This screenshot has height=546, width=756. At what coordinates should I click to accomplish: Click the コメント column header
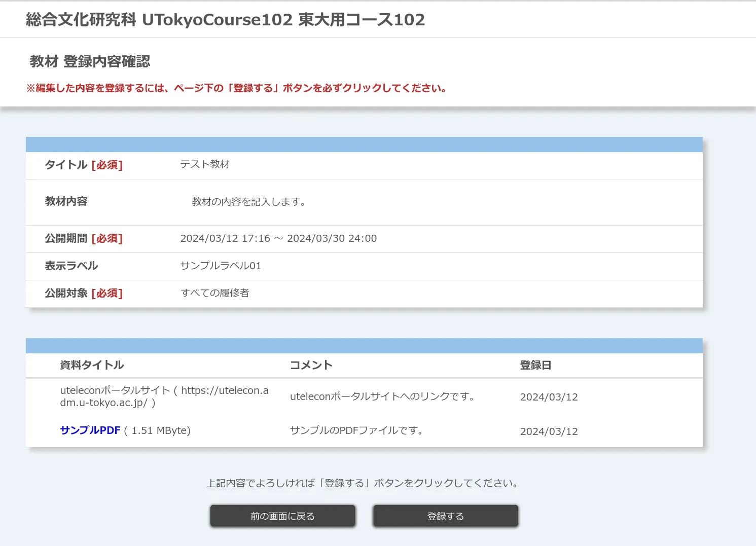311,365
